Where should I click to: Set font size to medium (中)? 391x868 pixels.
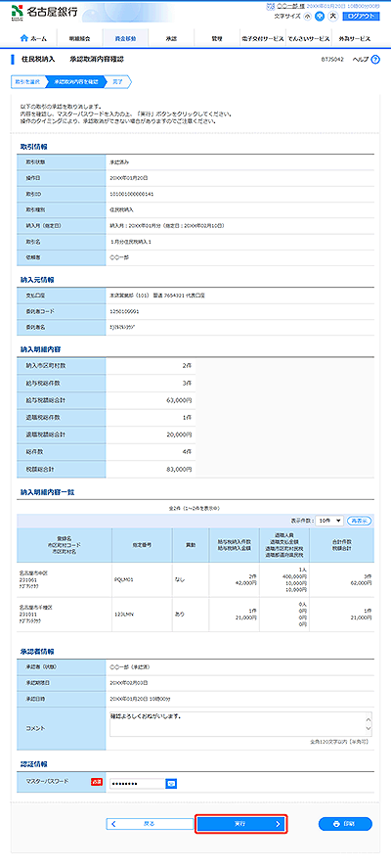pos(319,16)
